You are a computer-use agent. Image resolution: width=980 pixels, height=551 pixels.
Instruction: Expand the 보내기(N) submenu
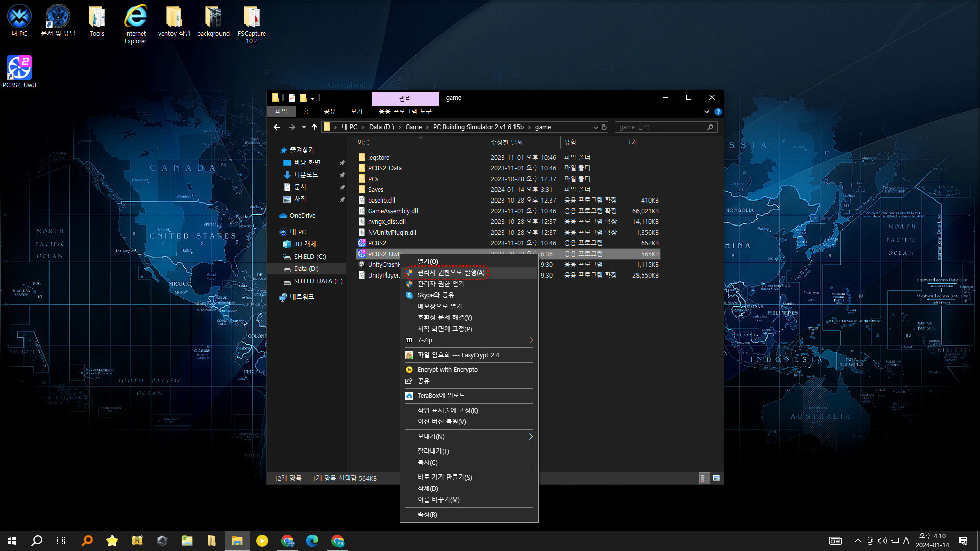[x=469, y=437]
